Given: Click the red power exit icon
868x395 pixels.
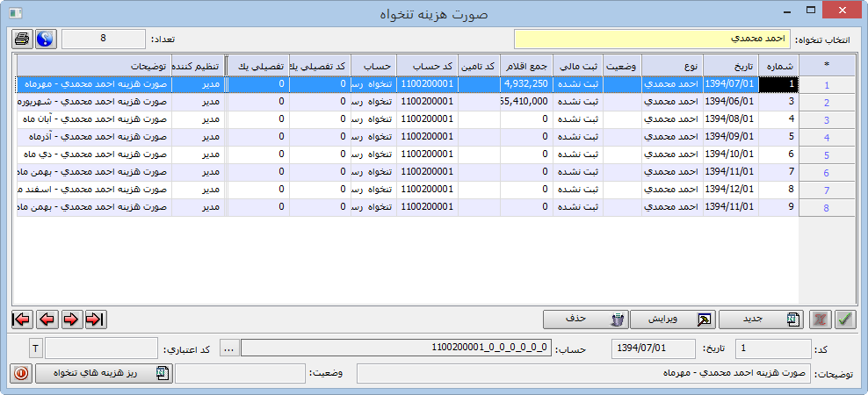Looking at the screenshot, I should [x=22, y=373].
